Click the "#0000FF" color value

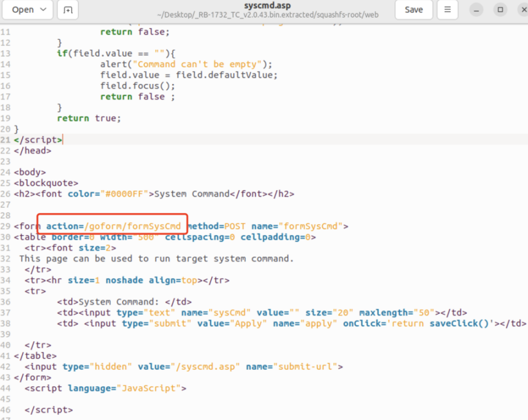(124, 194)
